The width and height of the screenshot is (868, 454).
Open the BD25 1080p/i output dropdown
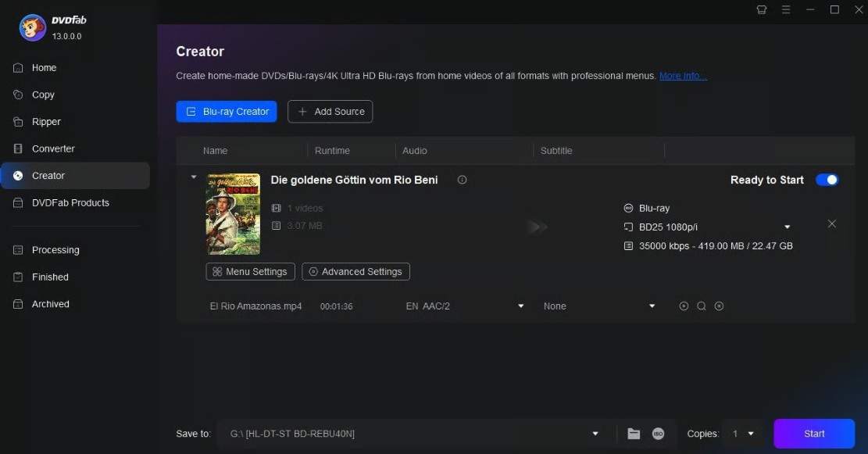click(x=788, y=227)
